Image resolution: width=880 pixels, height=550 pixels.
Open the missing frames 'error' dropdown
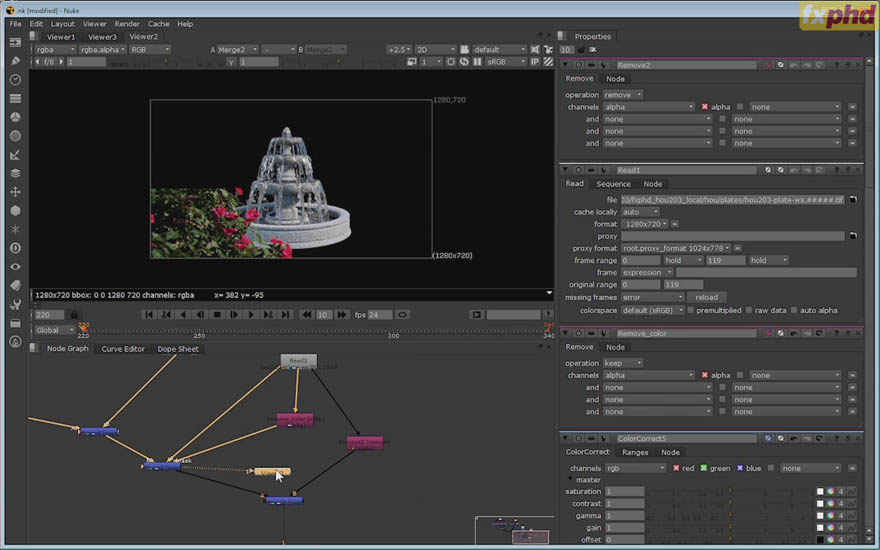652,297
